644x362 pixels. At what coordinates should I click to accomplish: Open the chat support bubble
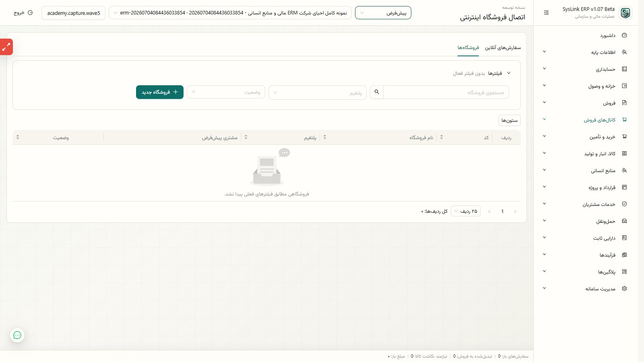tap(17, 335)
